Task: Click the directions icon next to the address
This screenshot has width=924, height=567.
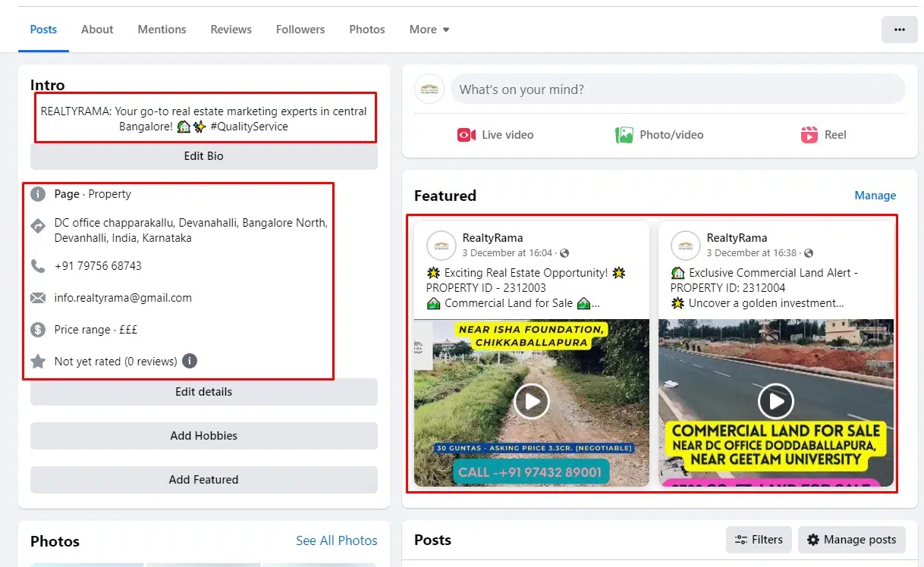Action: [38, 226]
